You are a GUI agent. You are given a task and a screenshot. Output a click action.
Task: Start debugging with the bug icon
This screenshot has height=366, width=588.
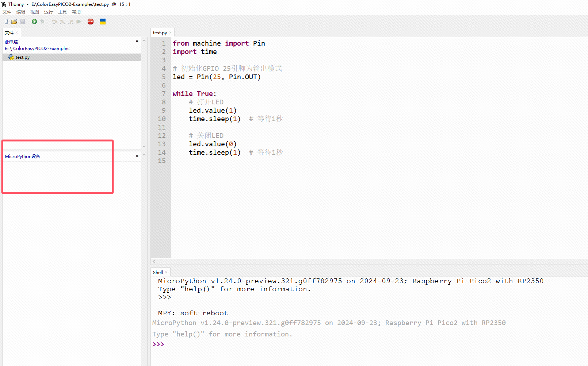(x=43, y=22)
